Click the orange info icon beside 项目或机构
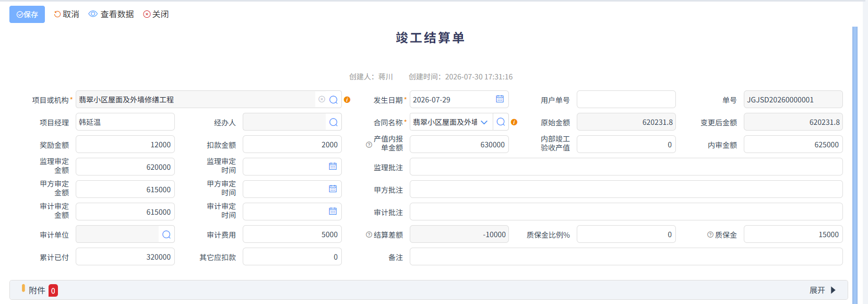Screen dimensions: 868x304 [x=347, y=99]
